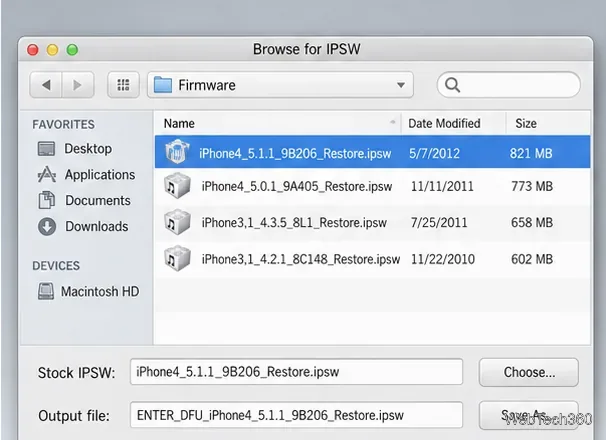Click icon of iPhone3,1_4.2.1_8C148_Restore.ipsw
The height and width of the screenshot is (440, 606).
coord(177,258)
